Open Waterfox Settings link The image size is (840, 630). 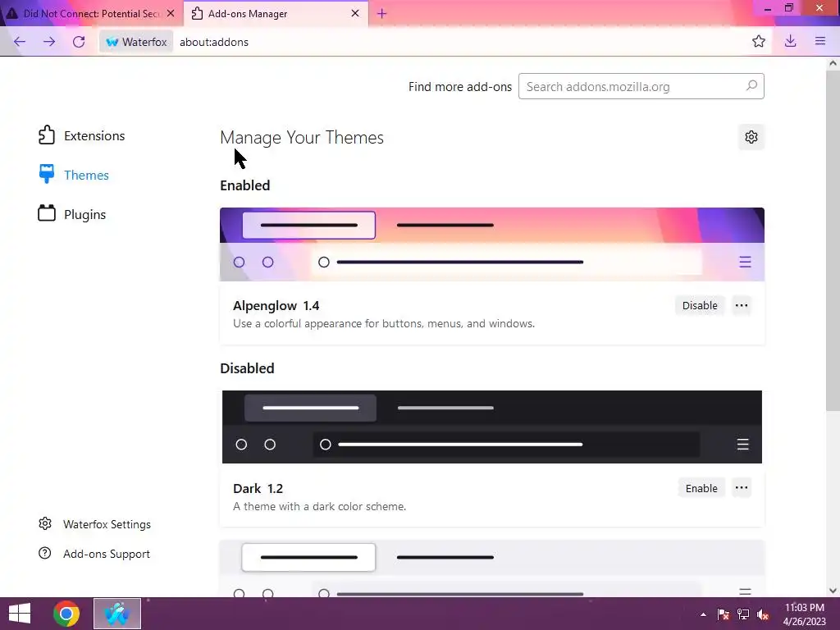tap(107, 524)
